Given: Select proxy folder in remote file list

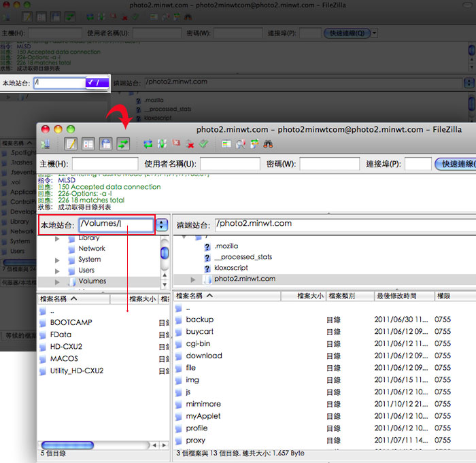Looking at the screenshot, I should click(196, 441).
